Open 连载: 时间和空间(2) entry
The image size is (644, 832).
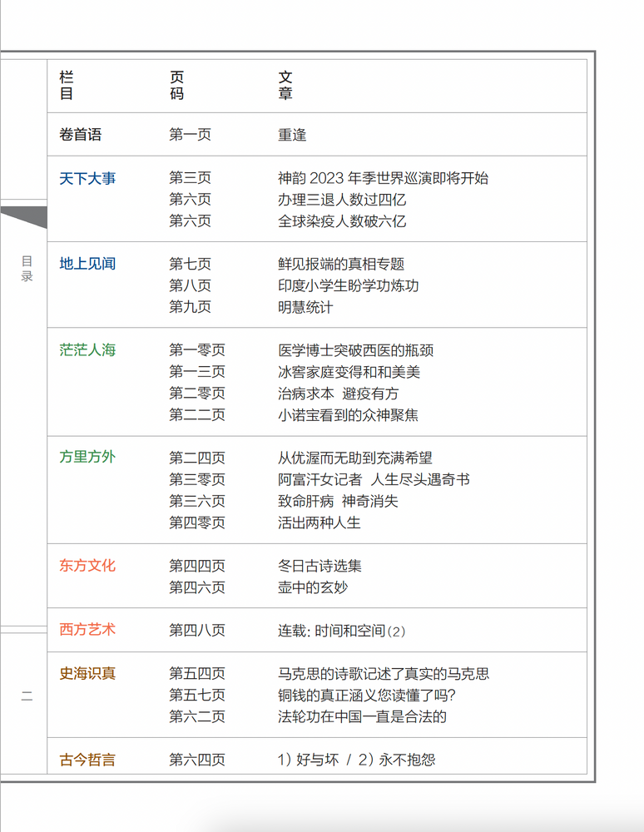click(341, 631)
